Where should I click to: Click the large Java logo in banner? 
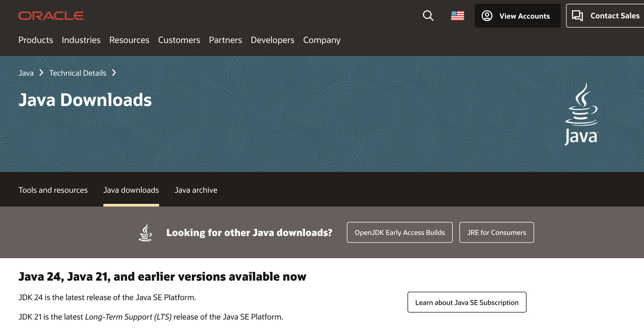click(x=581, y=114)
